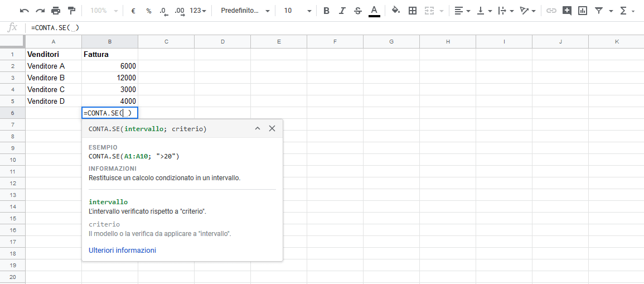Image resolution: width=644 pixels, height=284 pixels.
Task: Open the font size 10 dropdown
Action: click(298, 11)
